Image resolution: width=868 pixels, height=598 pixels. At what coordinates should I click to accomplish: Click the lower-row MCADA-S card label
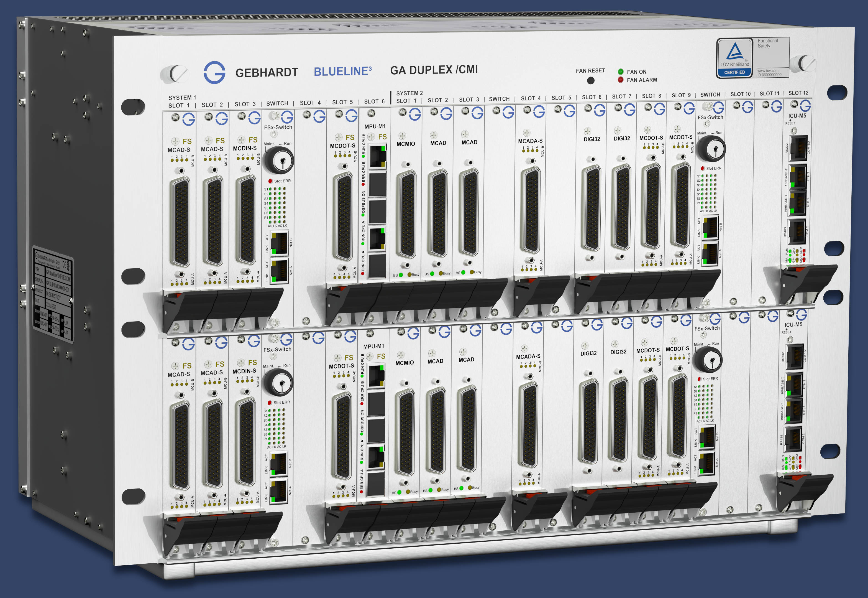528,357
